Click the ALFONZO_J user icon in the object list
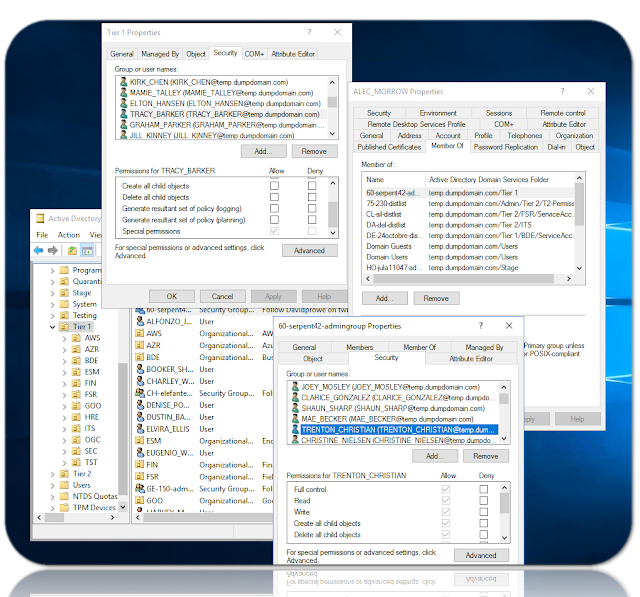Image resolution: width=640 pixels, height=597 pixels. coord(140,321)
